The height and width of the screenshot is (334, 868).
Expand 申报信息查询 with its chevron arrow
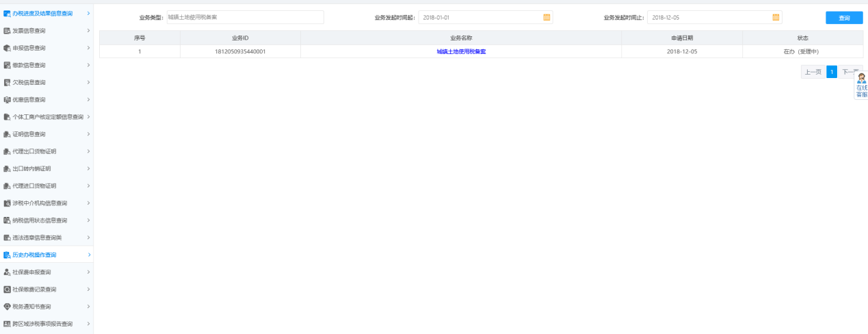pos(89,48)
